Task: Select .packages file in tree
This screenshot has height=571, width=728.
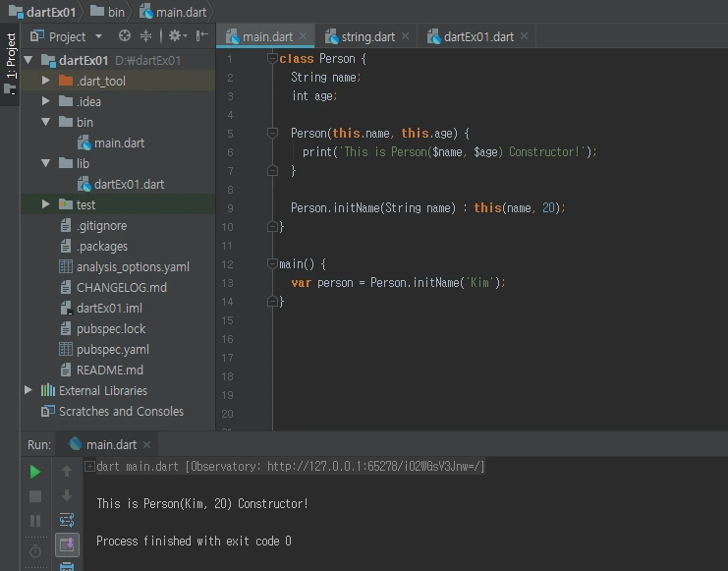Action: pyautogui.click(x=93, y=247)
